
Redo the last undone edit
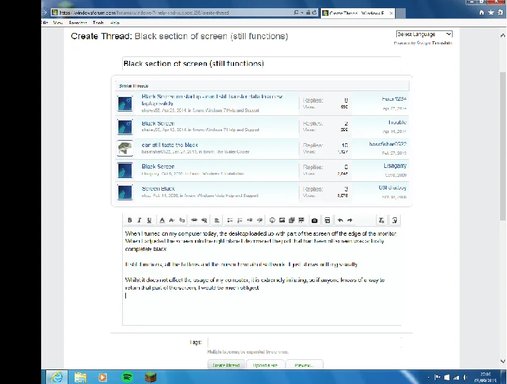[350, 220]
